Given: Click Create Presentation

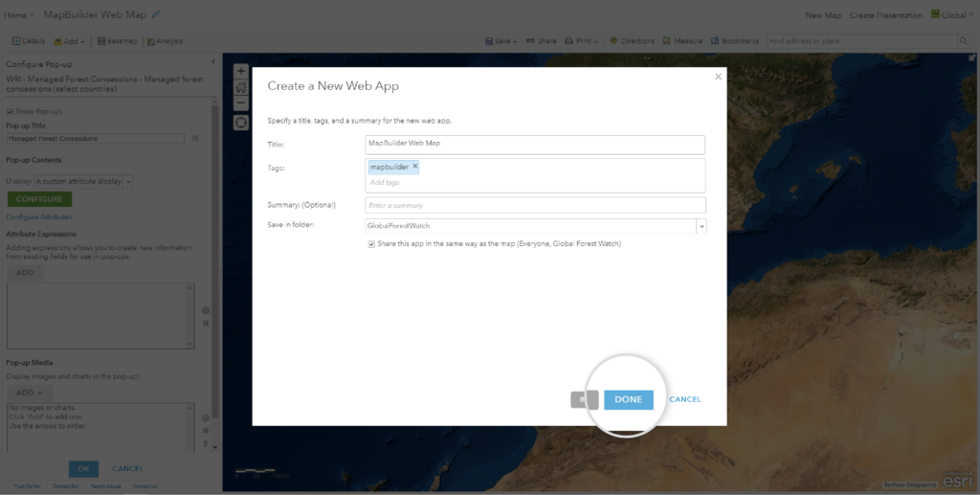Looking at the screenshot, I should pyautogui.click(x=885, y=15).
